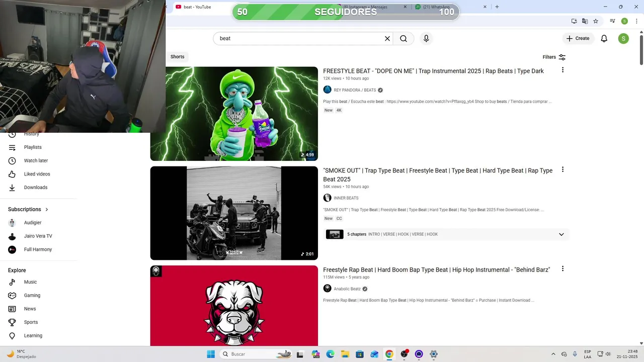Open the REY PANDORA / BEATS channel name
Image resolution: width=644 pixels, height=362 pixels.
click(x=355, y=90)
